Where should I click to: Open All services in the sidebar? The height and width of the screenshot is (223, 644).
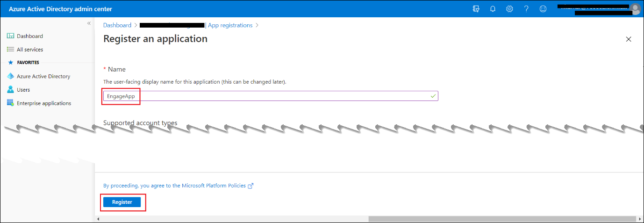pyautogui.click(x=29, y=50)
